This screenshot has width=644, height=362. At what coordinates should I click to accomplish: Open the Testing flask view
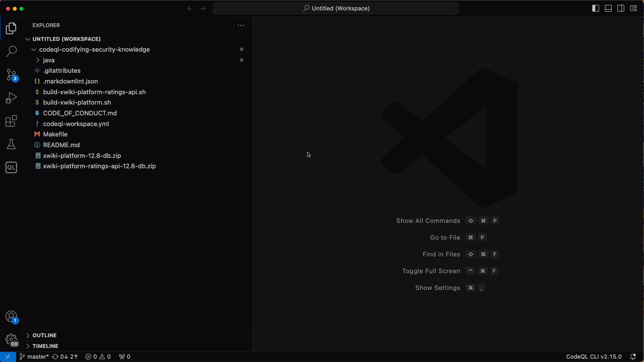pos(11,144)
